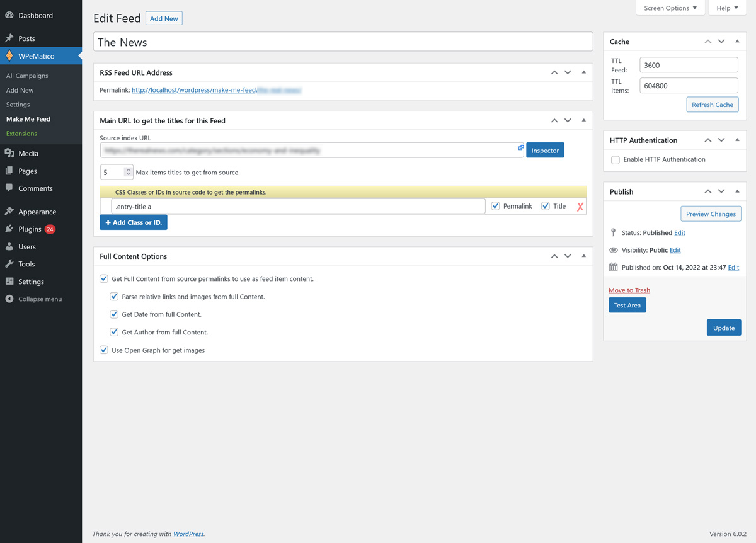The image size is (756, 543).
Task: Uncheck Get Author from full Content
Action: 114,332
